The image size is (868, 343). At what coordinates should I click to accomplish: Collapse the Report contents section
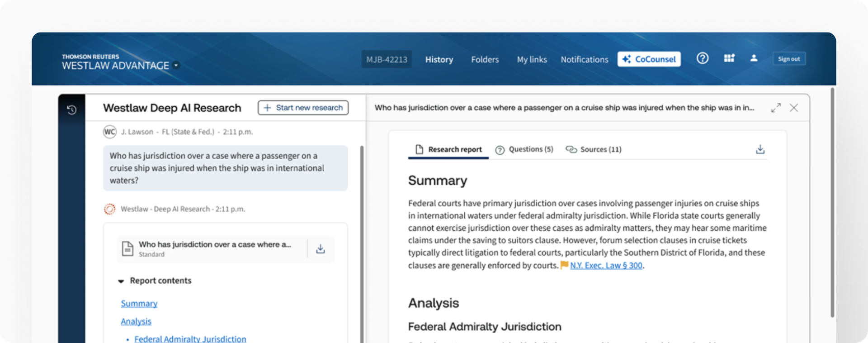pyautogui.click(x=121, y=281)
